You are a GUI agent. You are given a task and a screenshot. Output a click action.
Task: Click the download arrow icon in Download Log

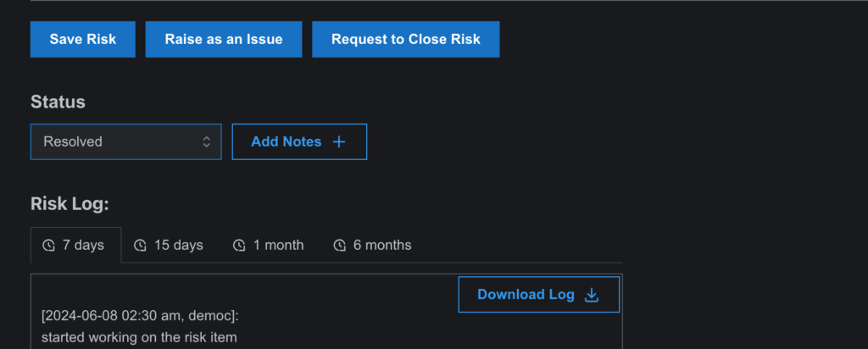click(x=592, y=295)
